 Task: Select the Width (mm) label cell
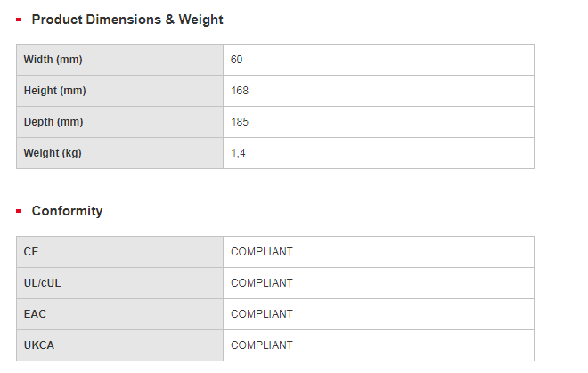coord(53,60)
